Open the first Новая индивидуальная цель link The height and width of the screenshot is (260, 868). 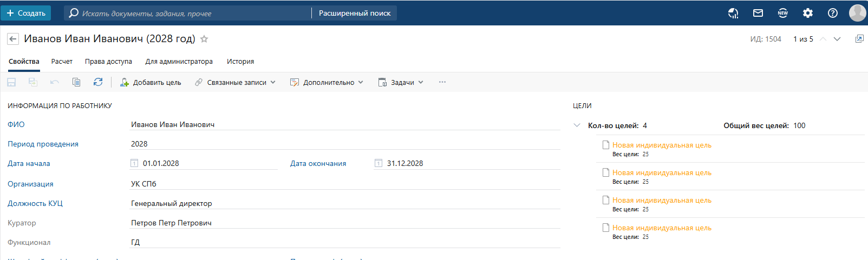(x=662, y=145)
